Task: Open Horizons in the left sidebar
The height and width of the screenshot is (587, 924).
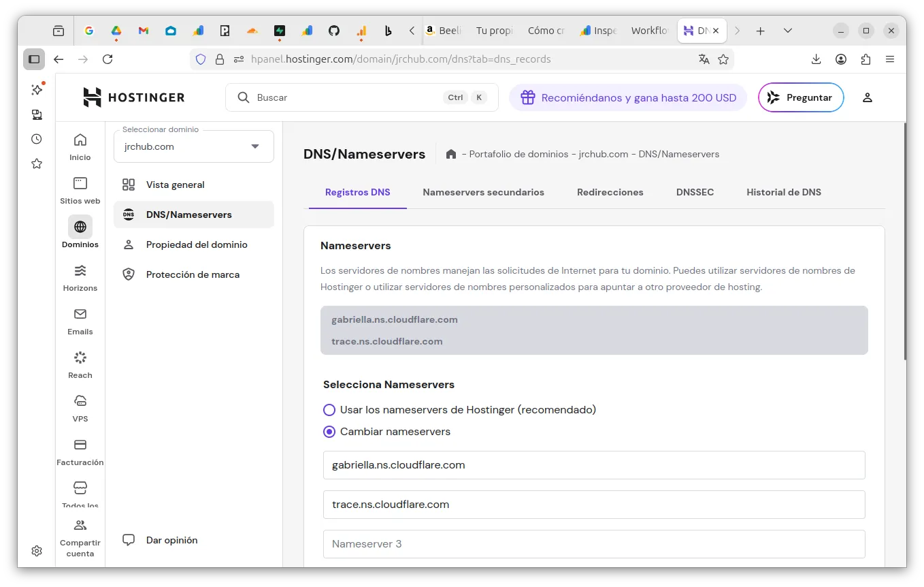Action: point(80,277)
